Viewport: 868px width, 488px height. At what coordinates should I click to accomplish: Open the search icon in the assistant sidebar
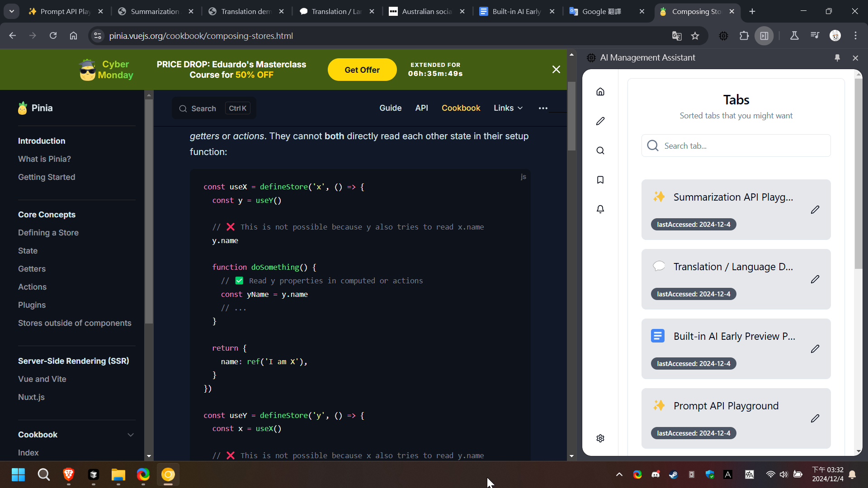[600, 150]
